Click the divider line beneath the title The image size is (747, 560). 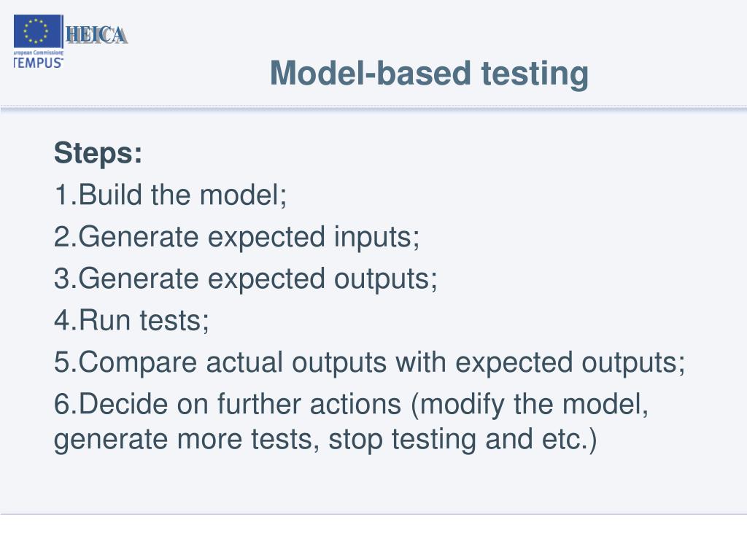pos(373,109)
